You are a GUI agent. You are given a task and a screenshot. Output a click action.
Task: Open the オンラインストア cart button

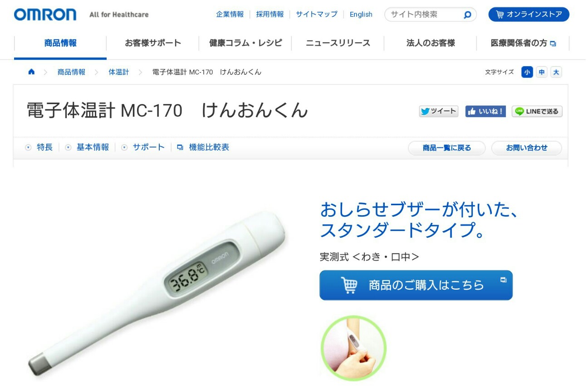click(x=529, y=14)
